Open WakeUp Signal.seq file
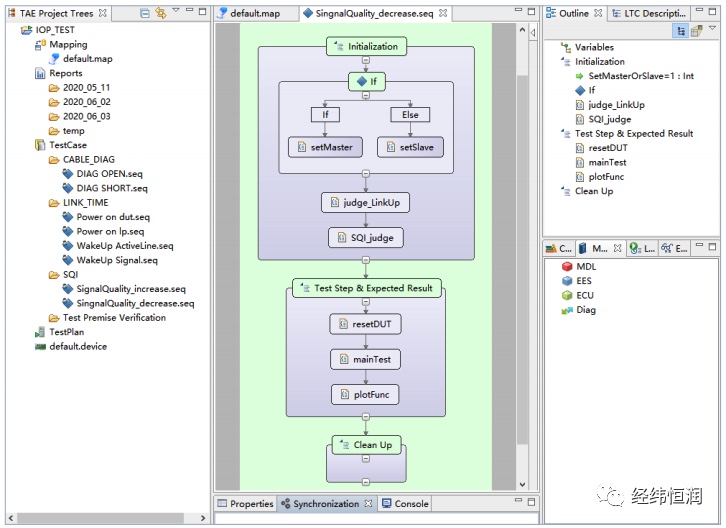The image size is (726, 528). pos(110,260)
